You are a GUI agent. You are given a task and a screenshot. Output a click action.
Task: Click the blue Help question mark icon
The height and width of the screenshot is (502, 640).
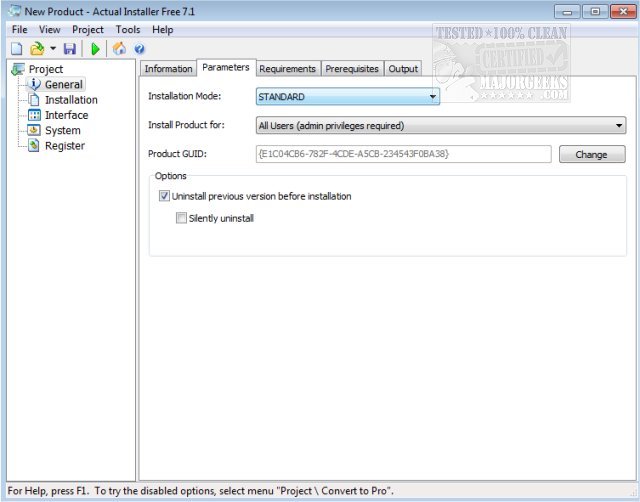tap(139, 49)
